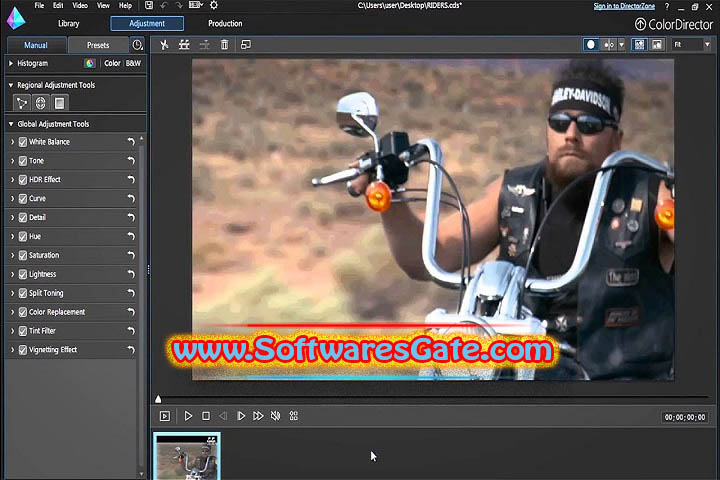
Task: Open the history clock icon beside Presets
Action: pyautogui.click(x=137, y=45)
